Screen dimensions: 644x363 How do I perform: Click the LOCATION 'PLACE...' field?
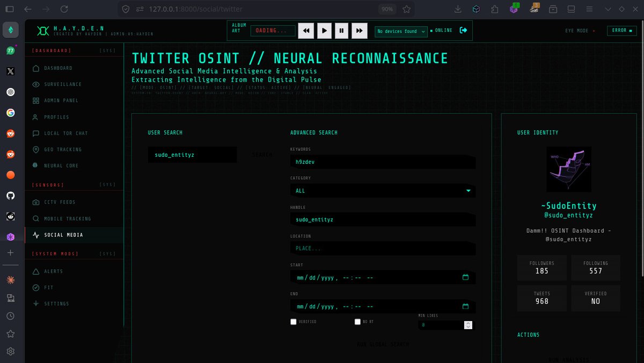(x=383, y=248)
